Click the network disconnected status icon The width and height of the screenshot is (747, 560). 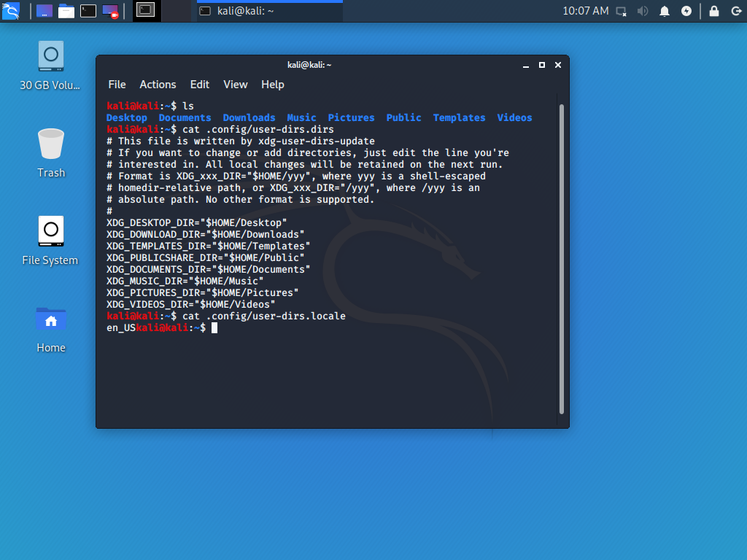coord(622,11)
